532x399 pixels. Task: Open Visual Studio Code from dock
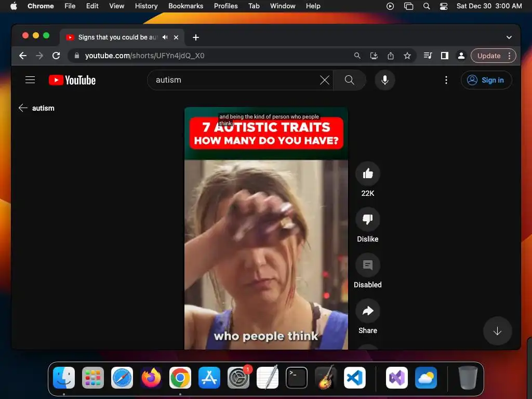click(354, 378)
